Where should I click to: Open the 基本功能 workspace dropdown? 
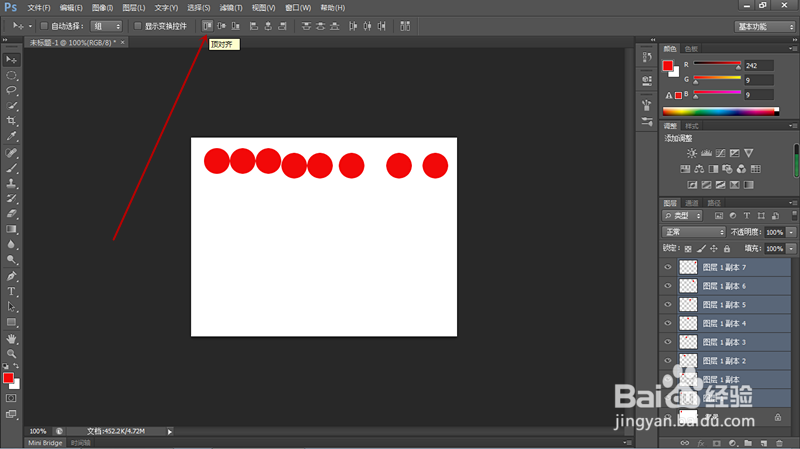[765, 27]
